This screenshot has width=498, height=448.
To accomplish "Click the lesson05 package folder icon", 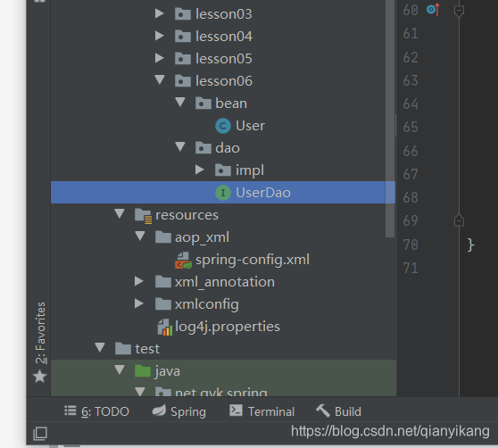I will pyautogui.click(x=183, y=59).
